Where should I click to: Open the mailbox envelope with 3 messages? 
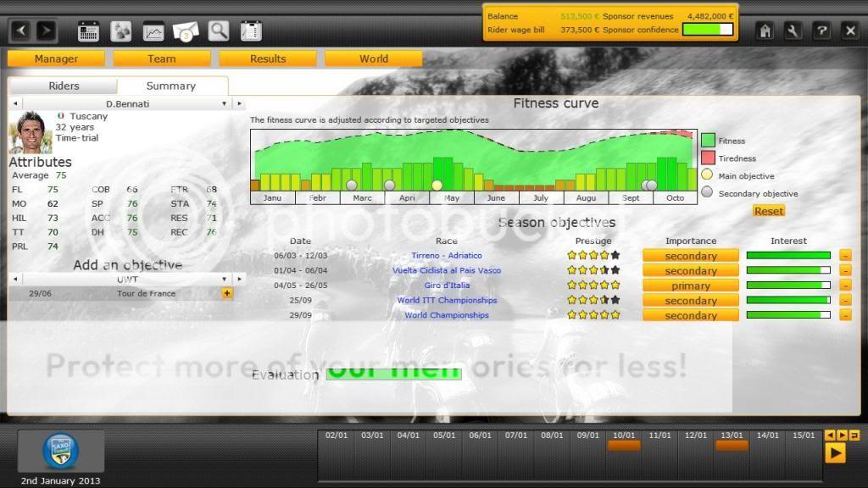(x=186, y=31)
